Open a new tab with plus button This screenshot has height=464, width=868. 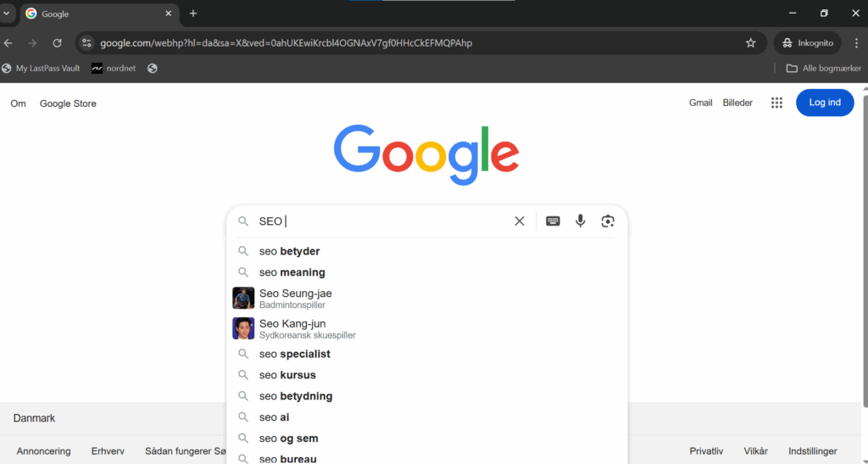pos(192,14)
